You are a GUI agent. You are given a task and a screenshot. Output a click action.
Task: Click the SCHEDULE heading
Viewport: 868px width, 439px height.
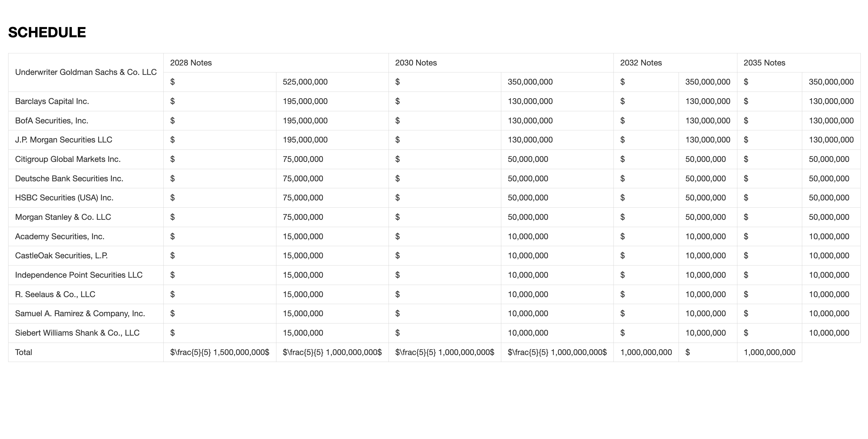coord(47,32)
